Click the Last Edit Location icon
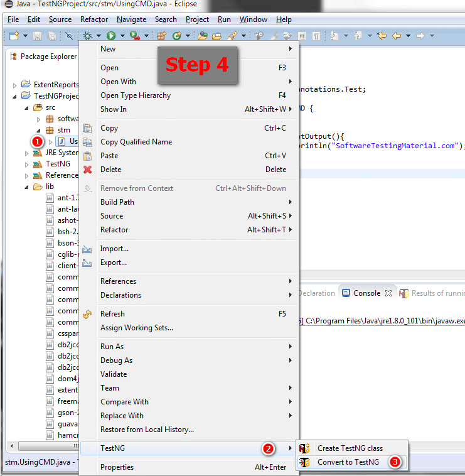Viewport: 465px width, 476px height. click(382, 36)
